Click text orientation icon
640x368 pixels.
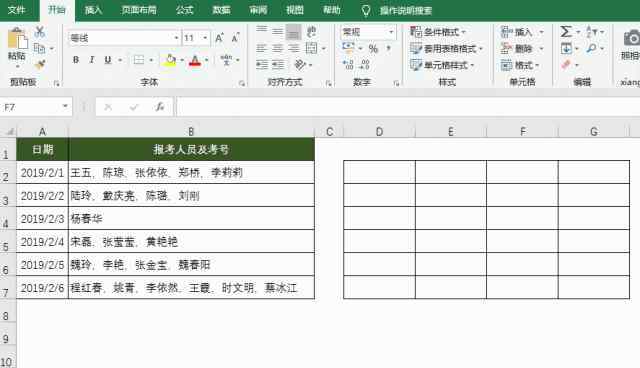click(300, 64)
